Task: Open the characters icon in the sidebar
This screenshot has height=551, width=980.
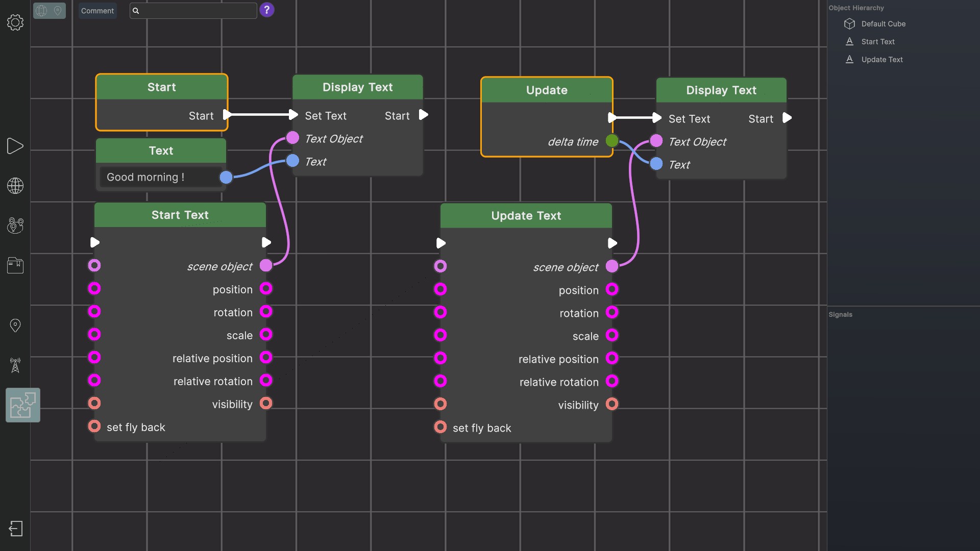Action: pos(15,226)
